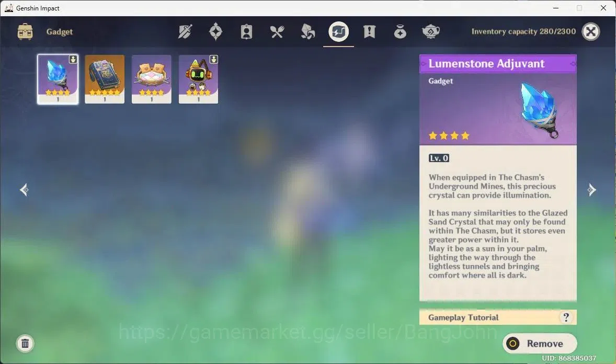Viewport: 616px width, 364px height.
Task: Go to previous inventory category arrow
Action: [25, 190]
